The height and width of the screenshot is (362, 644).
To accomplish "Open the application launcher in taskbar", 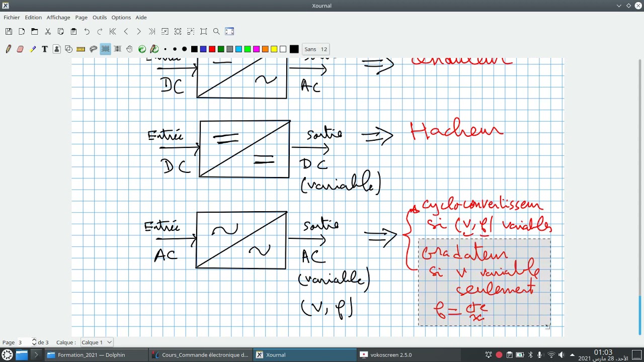I will [7, 355].
